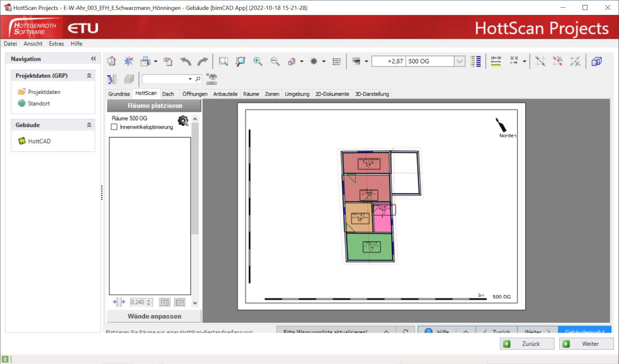The width and height of the screenshot is (619, 364).
Task: Click the Räume platzieren header button
Action: click(x=154, y=106)
